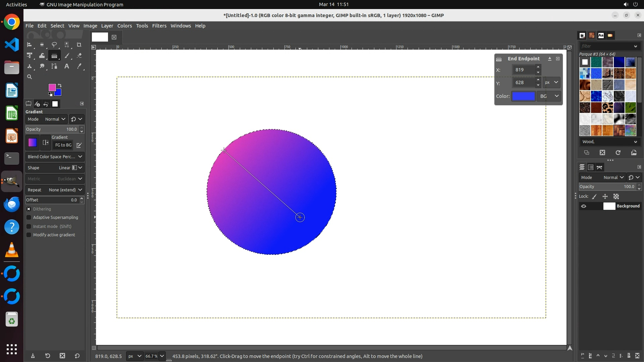
Task: Select the Color Picker eyedropper tool
Action: [79, 66]
